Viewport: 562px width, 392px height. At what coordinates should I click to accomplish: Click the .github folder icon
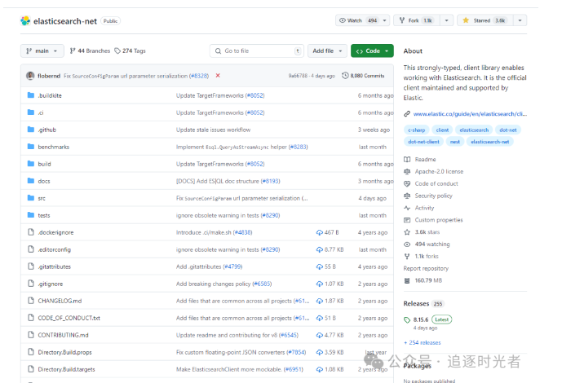[x=31, y=130]
